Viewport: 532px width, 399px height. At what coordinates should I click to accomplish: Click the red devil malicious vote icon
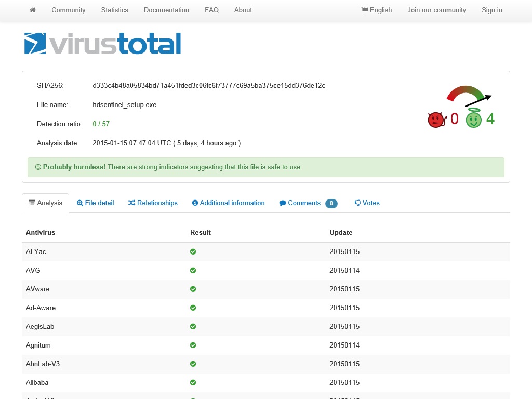(x=436, y=120)
